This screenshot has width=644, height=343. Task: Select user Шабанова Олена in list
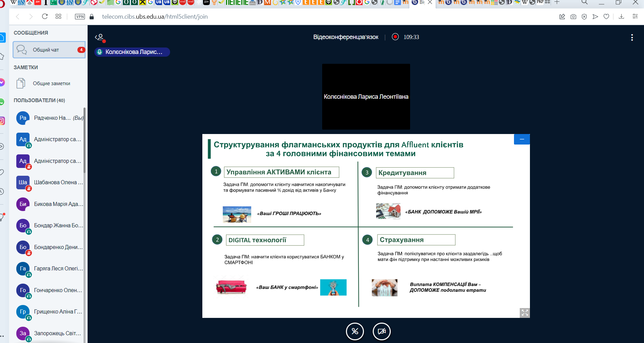[x=49, y=183]
